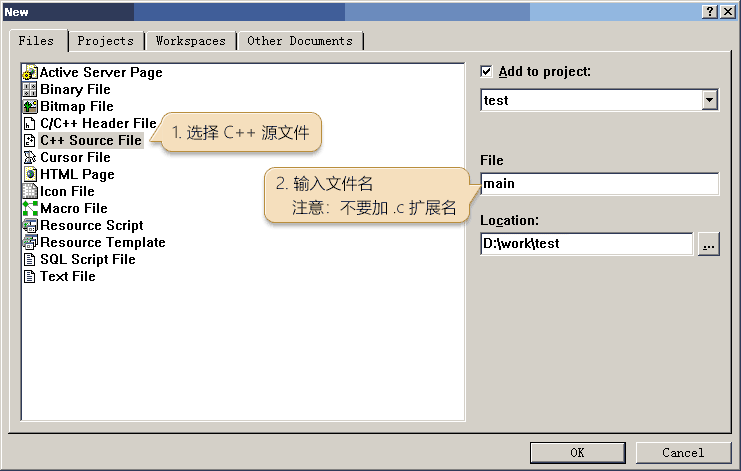Switch to the Projects tab
This screenshot has width=741, height=471.
tap(105, 41)
